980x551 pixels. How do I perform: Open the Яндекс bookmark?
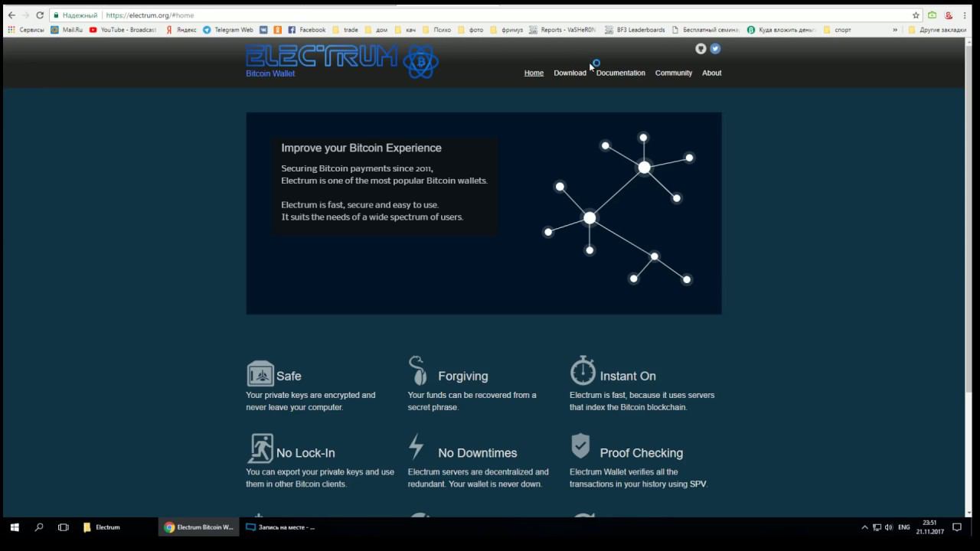coord(181,30)
